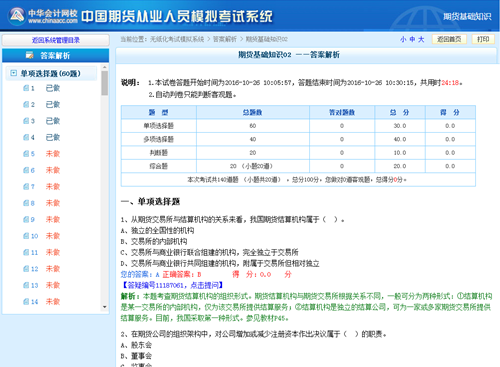This screenshot has height=367, width=500.
Task: Open question 6 icon in the sidebar
Action: click(26, 170)
